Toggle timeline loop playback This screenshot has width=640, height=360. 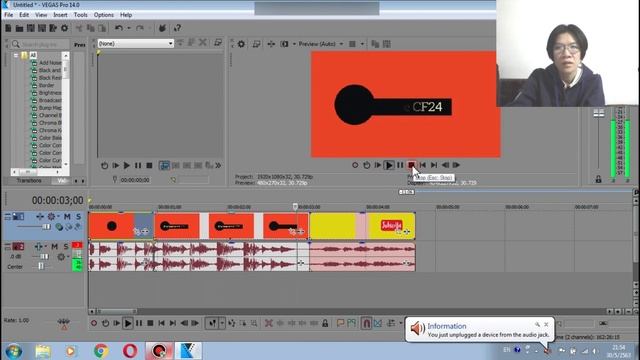[x=105, y=323]
